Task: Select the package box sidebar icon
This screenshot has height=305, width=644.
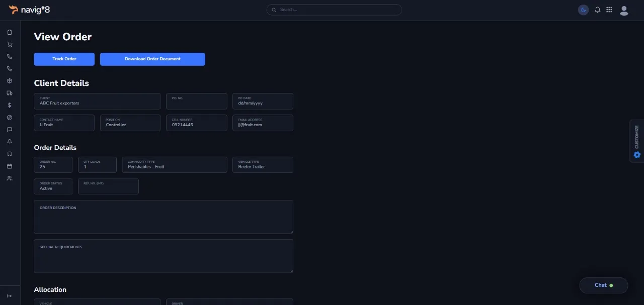Action: coord(10,81)
